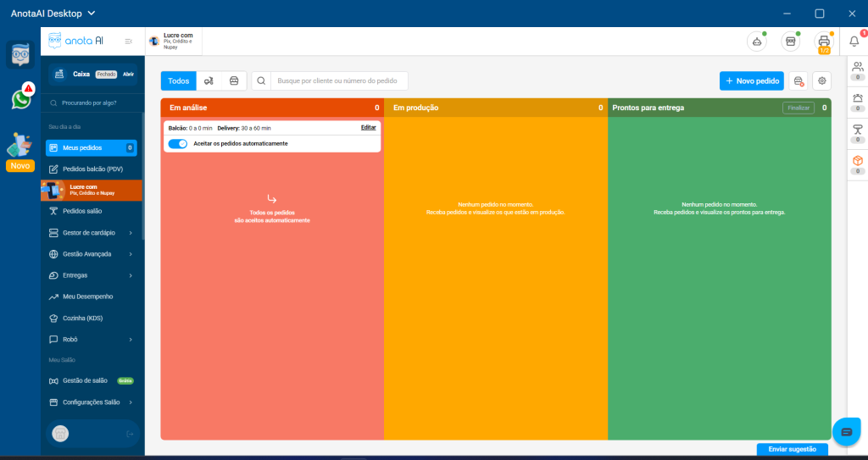The width and height of the screenshot is (868, 460).
Task: Click the Editar link for delivery times
Action: pyautogui.click(x=368, y=127)
